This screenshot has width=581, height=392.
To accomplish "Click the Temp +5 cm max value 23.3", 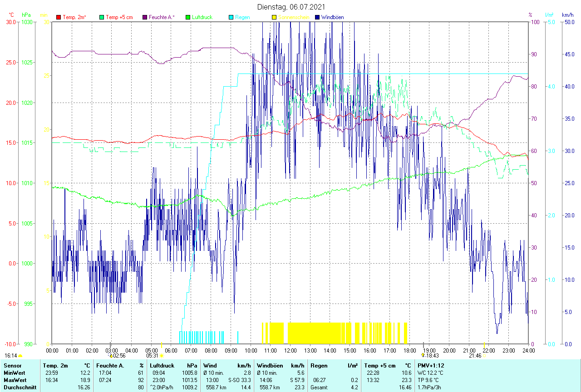I will click(406, 380).
